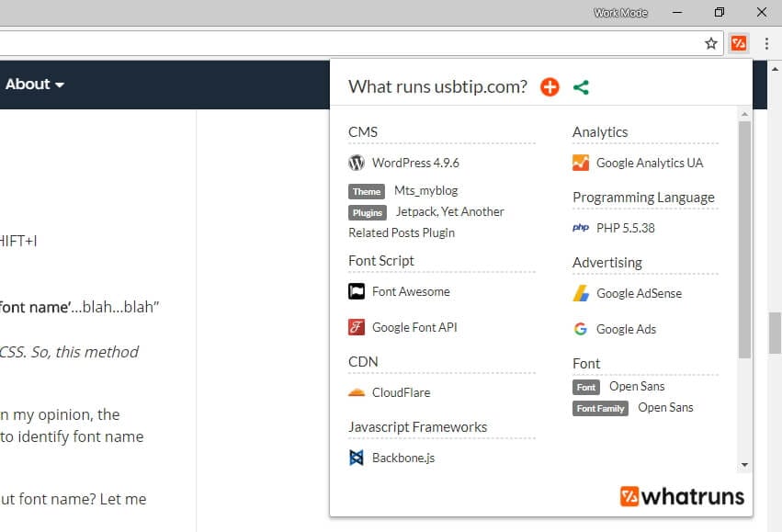Click the Jetpack, Yet Another plugin text
Screen dimensions: 782x532
(x=450, y=212)
